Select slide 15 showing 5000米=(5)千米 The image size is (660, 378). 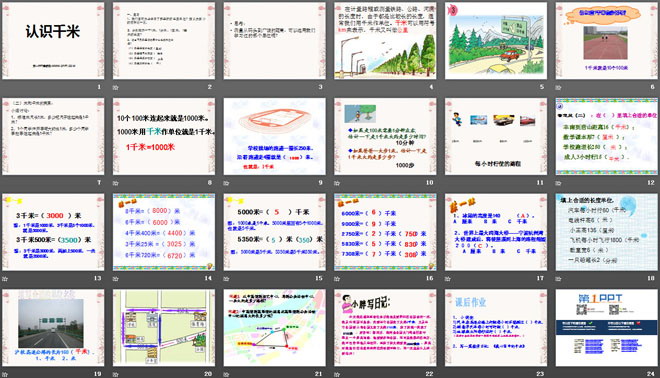[x=274, y=232]
